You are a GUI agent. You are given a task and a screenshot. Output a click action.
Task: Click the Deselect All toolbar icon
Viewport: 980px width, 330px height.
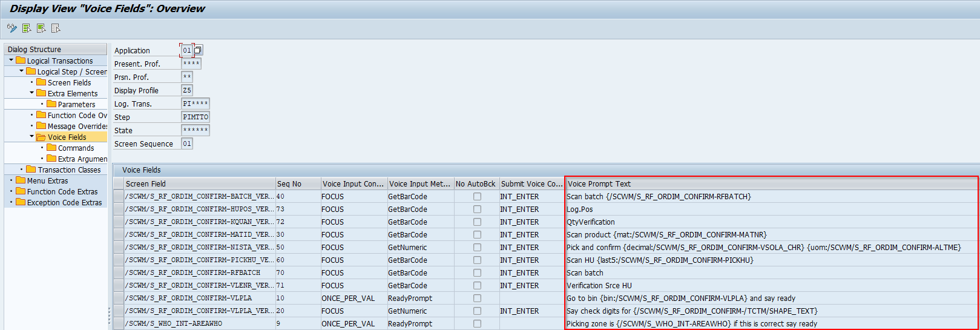tap(56, 28)
